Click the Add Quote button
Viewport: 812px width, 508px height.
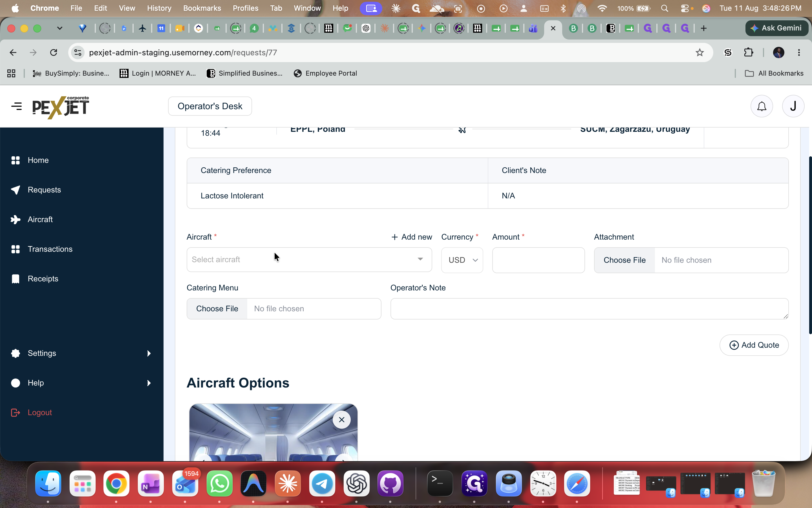click(x=754, y=345)
